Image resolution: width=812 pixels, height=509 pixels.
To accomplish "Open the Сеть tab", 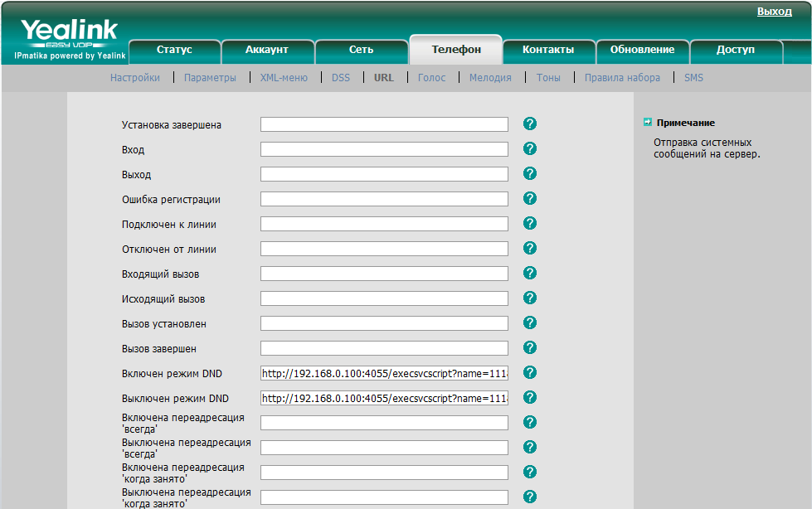I will pos(361,51).
